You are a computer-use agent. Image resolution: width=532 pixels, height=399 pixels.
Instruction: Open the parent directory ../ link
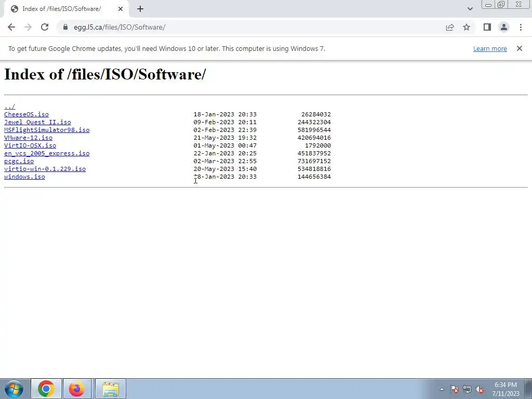click(x=9, y=107)
